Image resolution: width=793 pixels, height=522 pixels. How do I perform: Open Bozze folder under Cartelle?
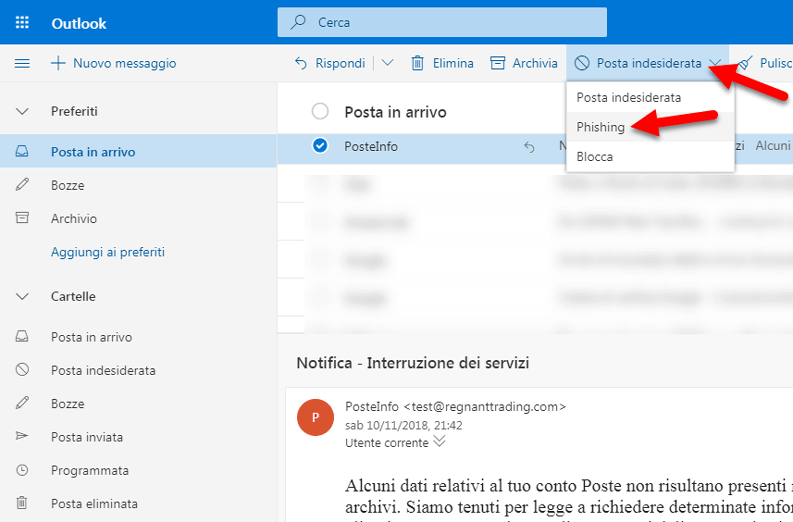click(x=139, y=403)
